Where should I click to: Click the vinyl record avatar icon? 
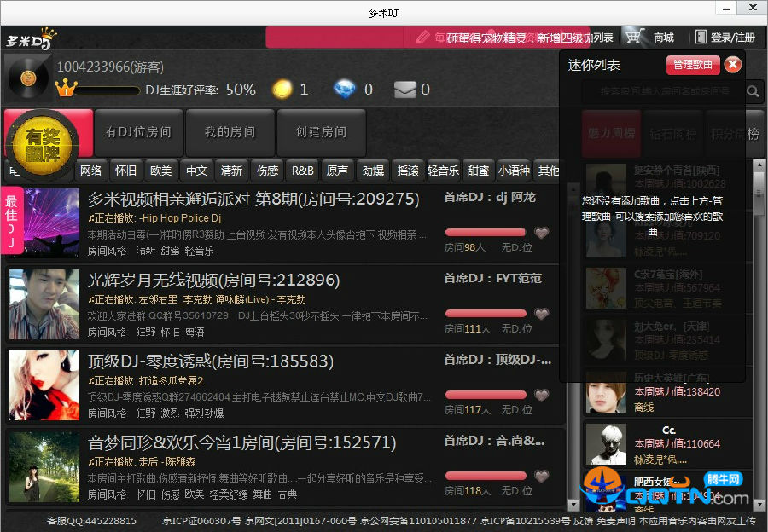click(x=28, y=78)
